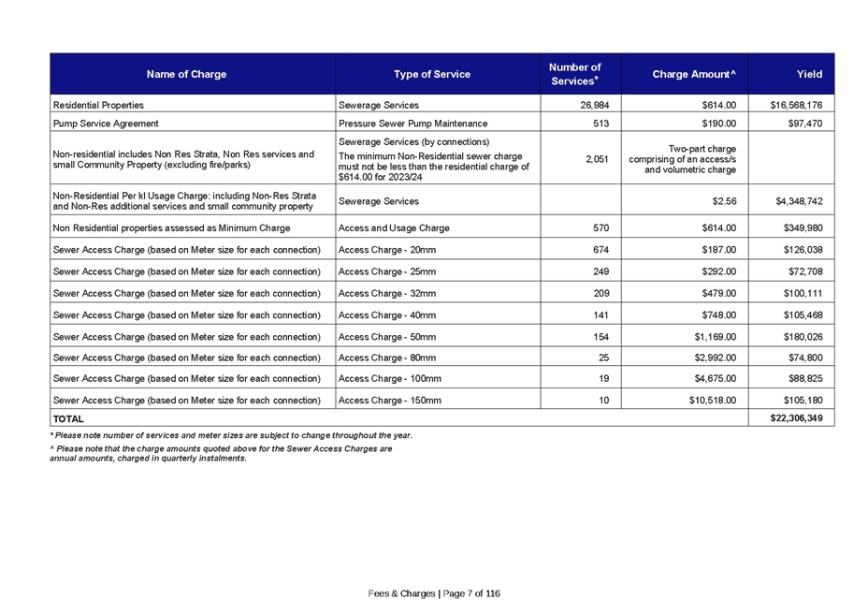Click the yield $88,825

805,378
